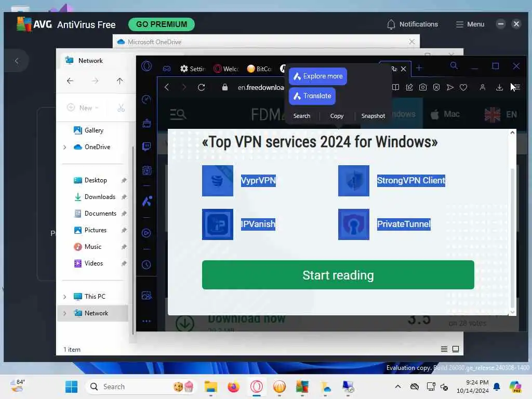Open Firefox from the taskbar
Image resolution: width=532 pixels, height=399 pixels.
coord(233,387)
